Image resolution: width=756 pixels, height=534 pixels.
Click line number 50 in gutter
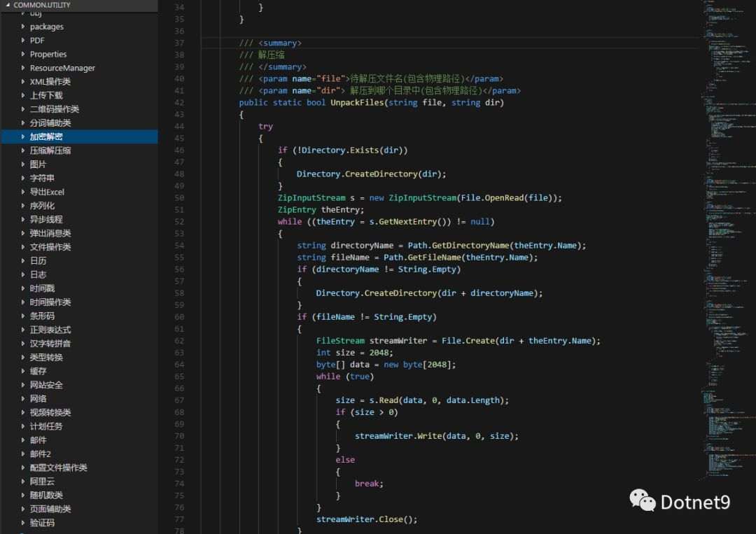point(179,198)
